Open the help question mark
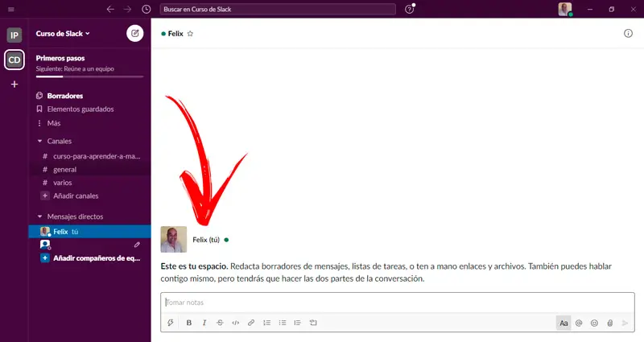Screen dimensions: 644x342 click(410, 9)
